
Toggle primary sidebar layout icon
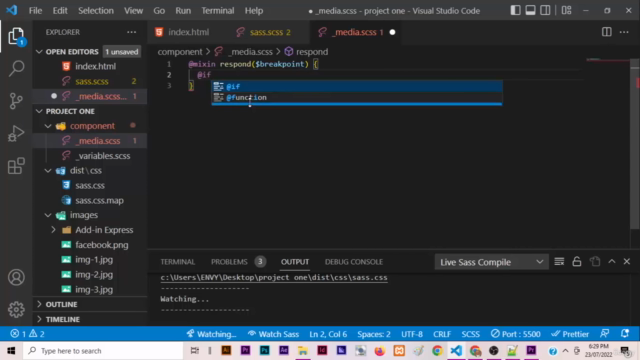[x=516, y=11]
